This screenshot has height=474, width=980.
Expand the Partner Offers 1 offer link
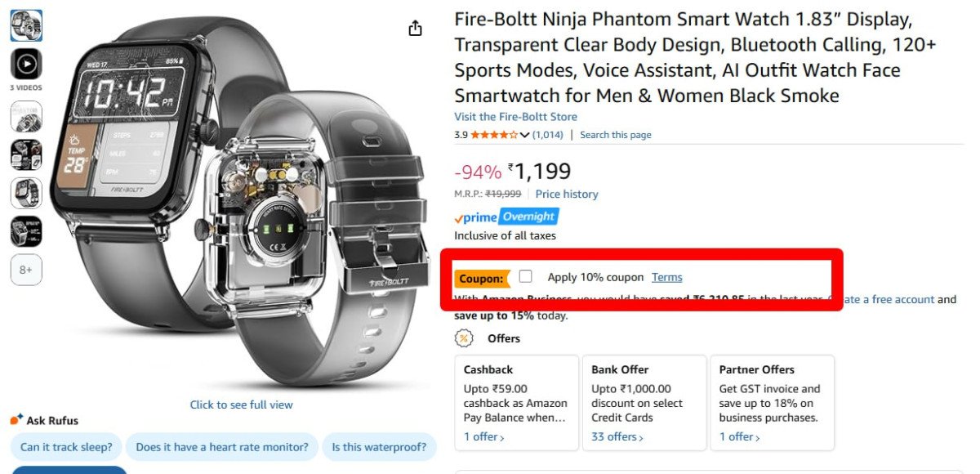coord(739,437)
